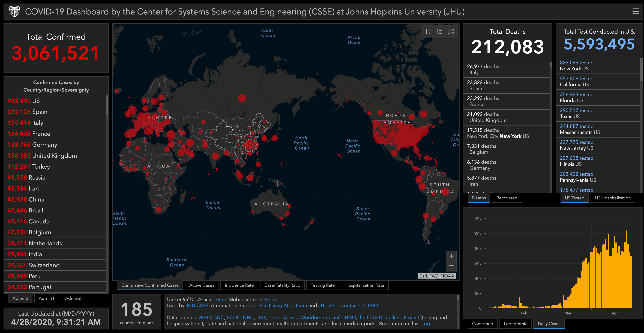644x333 pixels.
Task: Visit the JHU CSSE link
Action: [197, 305]
